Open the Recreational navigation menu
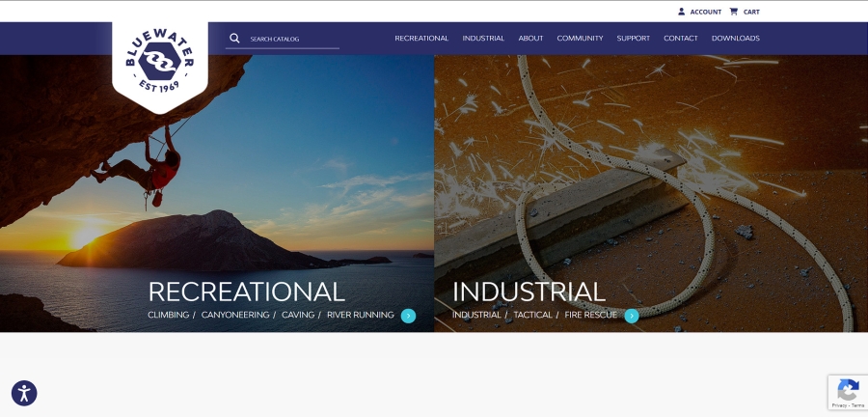 tap(421, 39)
